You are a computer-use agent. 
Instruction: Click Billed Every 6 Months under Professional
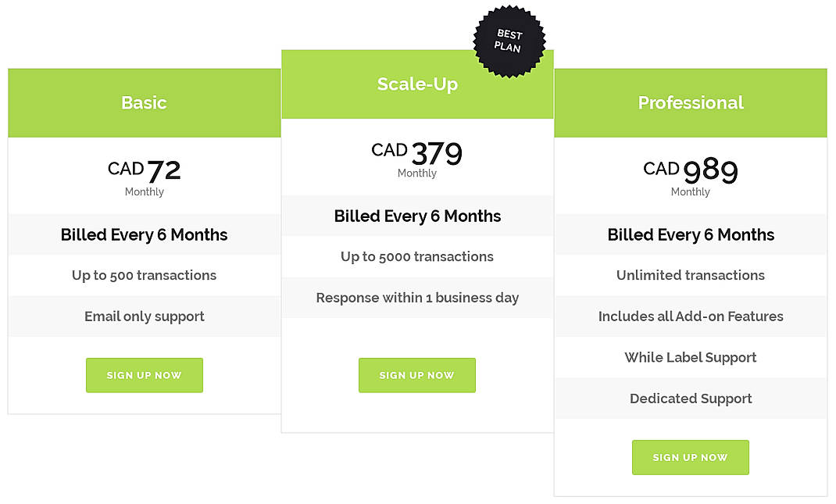point(690,234)
